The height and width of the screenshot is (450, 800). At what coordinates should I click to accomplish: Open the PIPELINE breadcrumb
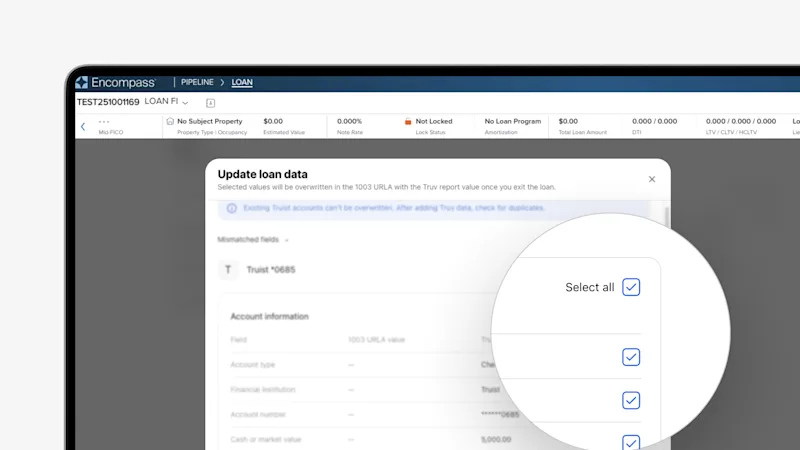197,82
